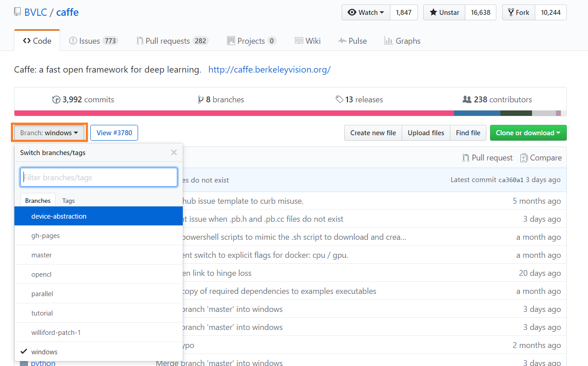Switch to the parallel branch
The width and height of the screenshot is (588, 366).
[x=98, y=294]
